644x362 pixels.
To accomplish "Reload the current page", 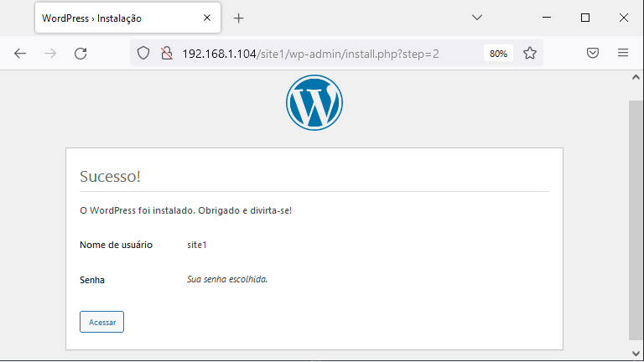I will [80, 54].
